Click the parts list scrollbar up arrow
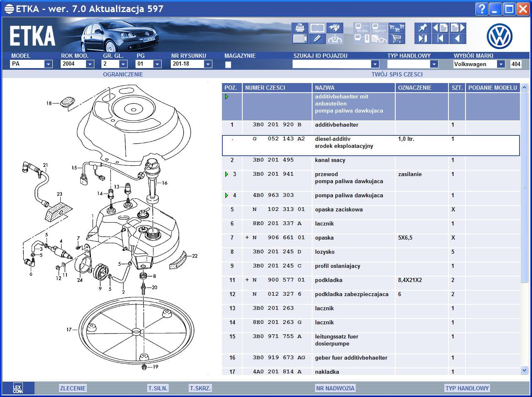 pos(524,88)
